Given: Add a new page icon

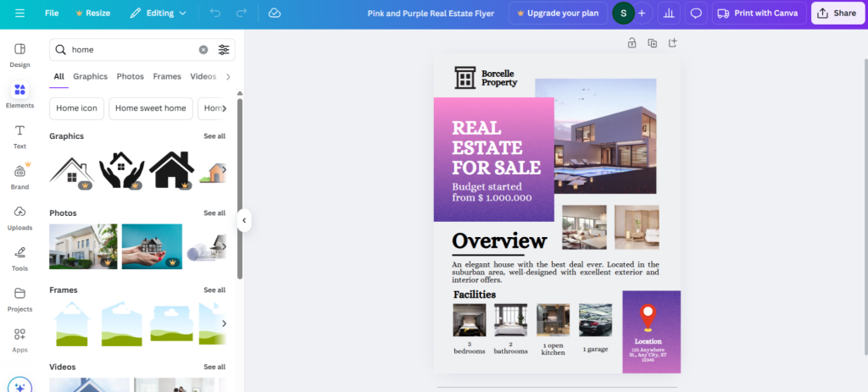Looking at the screenshot, I should tap(672, 43).
